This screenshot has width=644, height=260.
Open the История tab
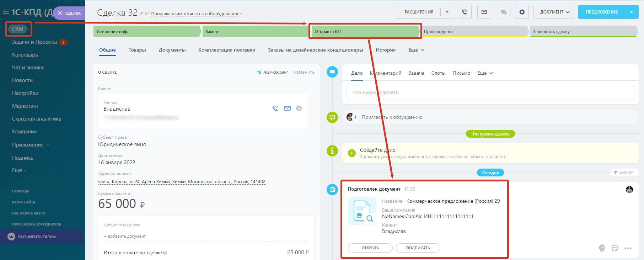(386, 50)
